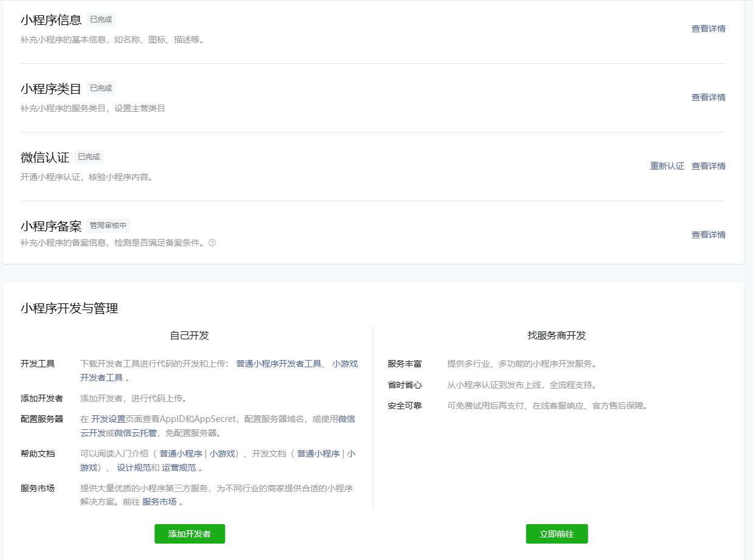Click the 安全可靠 label
Image resolution: width=753 pixels, height=560 pixels.
pos(405,406)
